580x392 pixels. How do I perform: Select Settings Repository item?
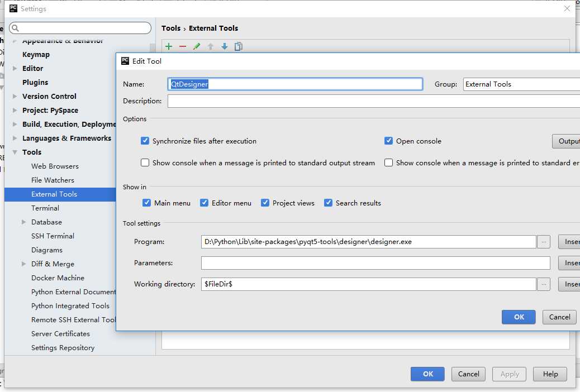coord(63,348)
